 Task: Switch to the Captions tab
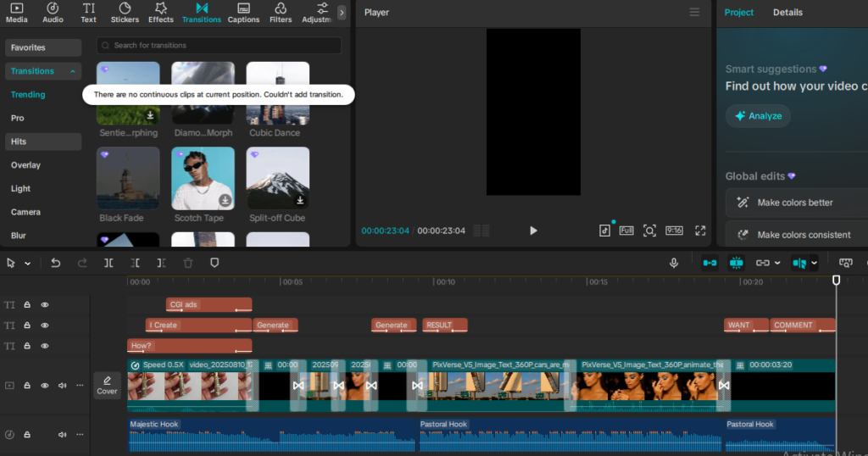243,13
